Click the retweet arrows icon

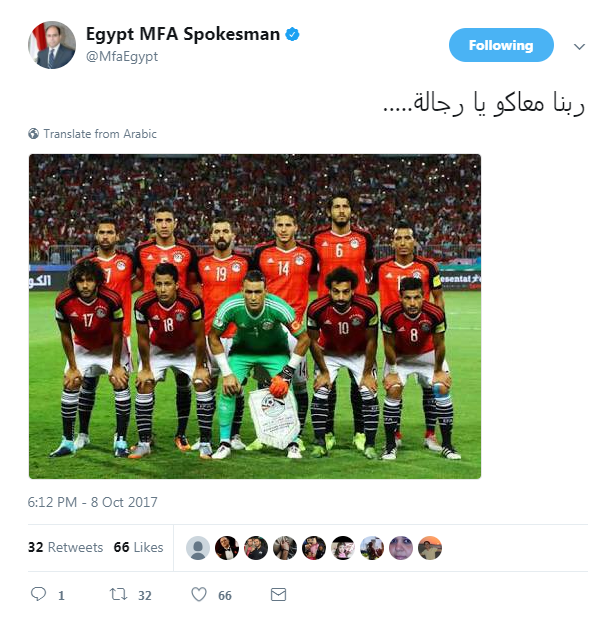tap(119, 595)
